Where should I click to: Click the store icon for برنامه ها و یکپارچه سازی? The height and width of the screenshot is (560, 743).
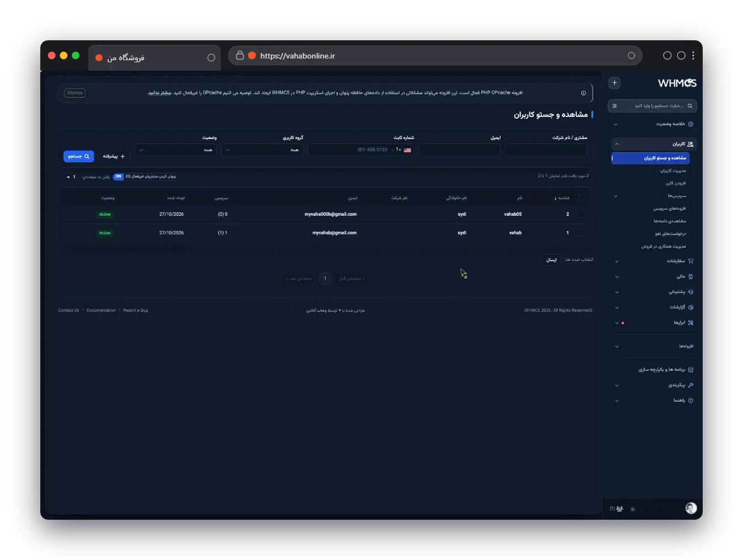point(691,370)
